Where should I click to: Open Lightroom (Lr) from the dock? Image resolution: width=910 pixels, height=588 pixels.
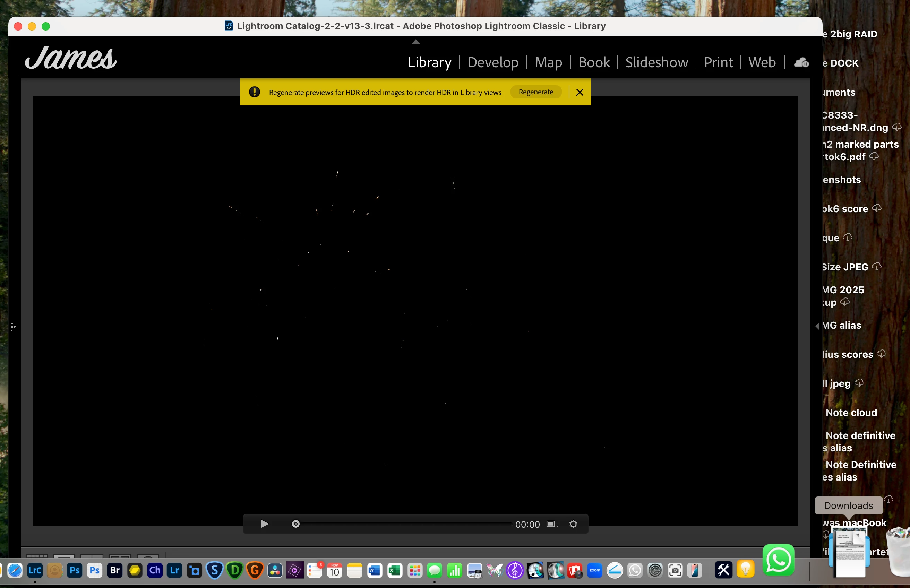(174, 570)
